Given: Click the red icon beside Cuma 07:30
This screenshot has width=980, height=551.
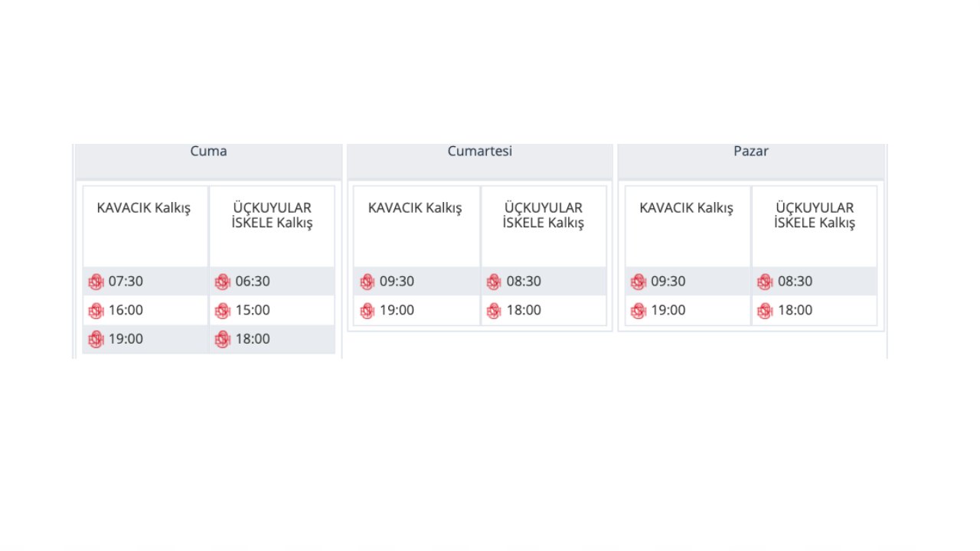Looking at the screenshot, I should click(96, 282).
